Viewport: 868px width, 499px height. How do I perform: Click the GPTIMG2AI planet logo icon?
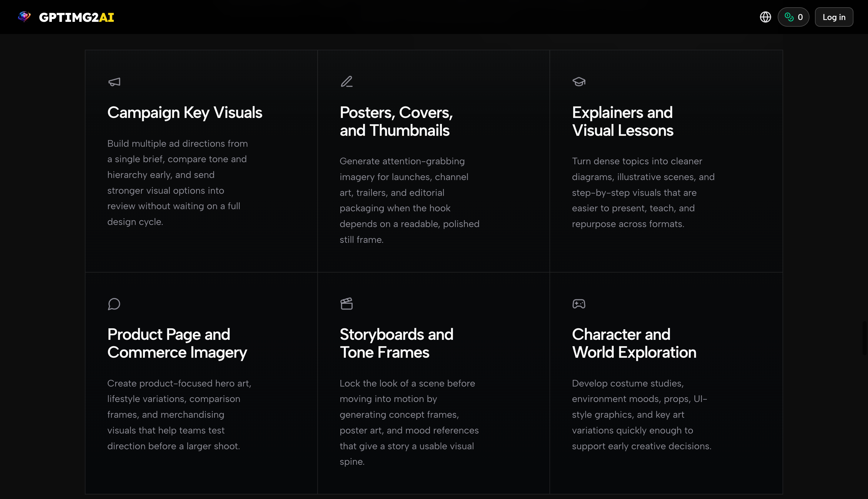pos(24,16)
